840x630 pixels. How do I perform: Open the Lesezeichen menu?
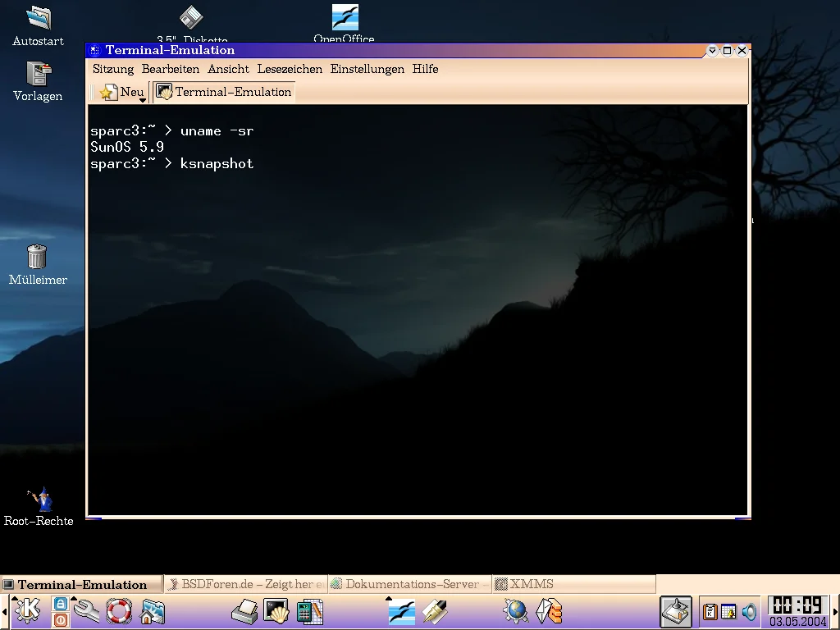pyautogui.click(x=290, y=69)
